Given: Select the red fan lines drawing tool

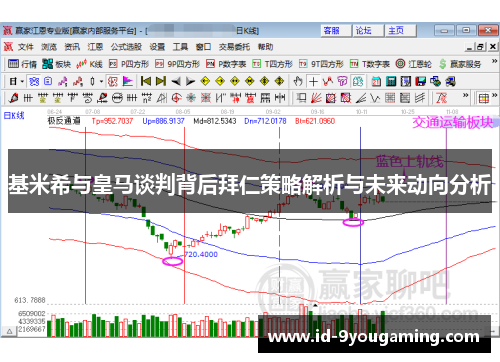Looking at the screenshot, I should (316, 98).
